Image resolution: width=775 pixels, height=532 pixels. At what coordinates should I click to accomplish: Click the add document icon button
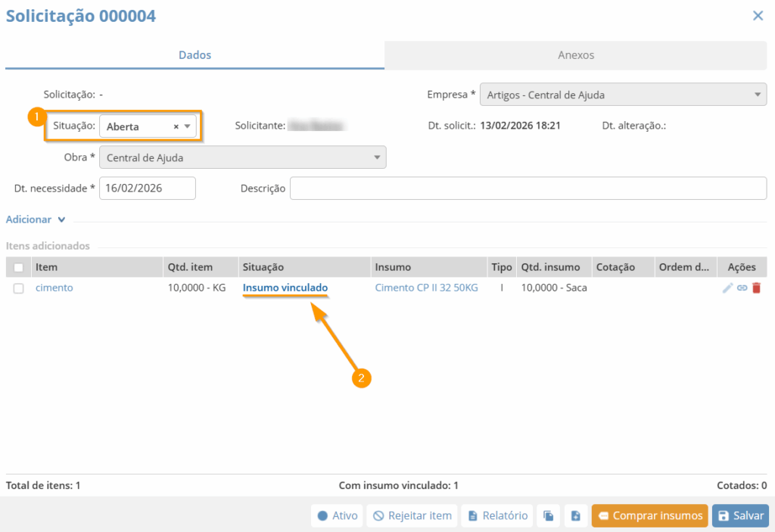pos(575,516)
